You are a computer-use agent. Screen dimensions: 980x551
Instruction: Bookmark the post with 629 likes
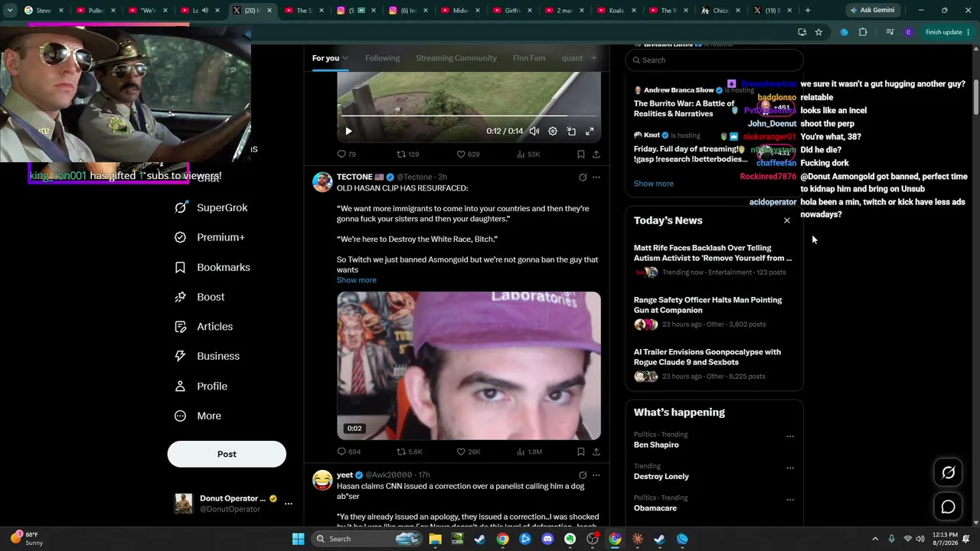pos(581,154)
